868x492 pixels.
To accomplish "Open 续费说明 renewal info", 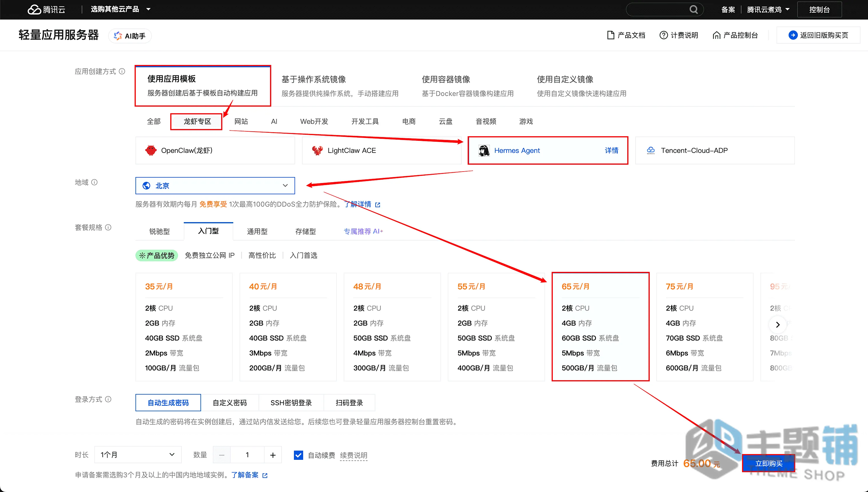I will (353, 455).
